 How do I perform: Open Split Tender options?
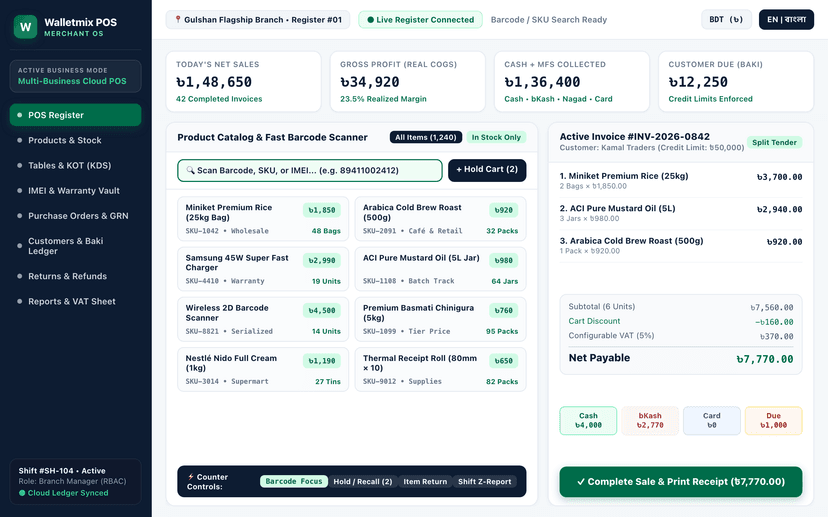point(774,142)
